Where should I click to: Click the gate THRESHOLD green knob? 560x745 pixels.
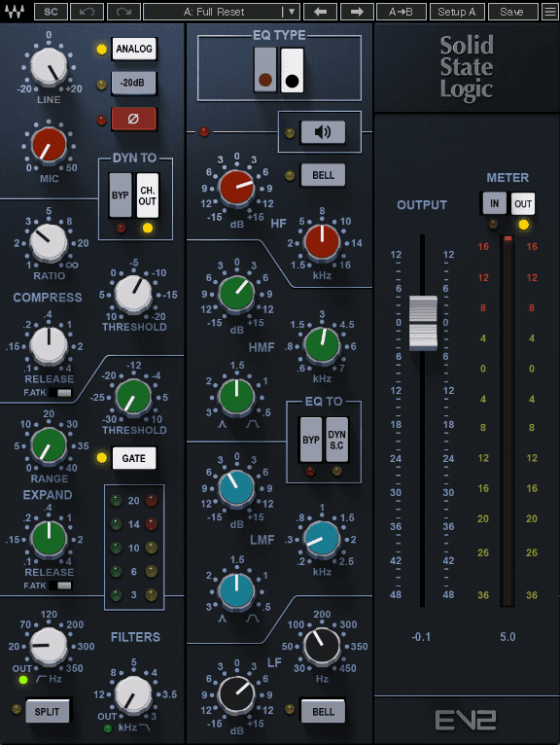pos(134,397)
